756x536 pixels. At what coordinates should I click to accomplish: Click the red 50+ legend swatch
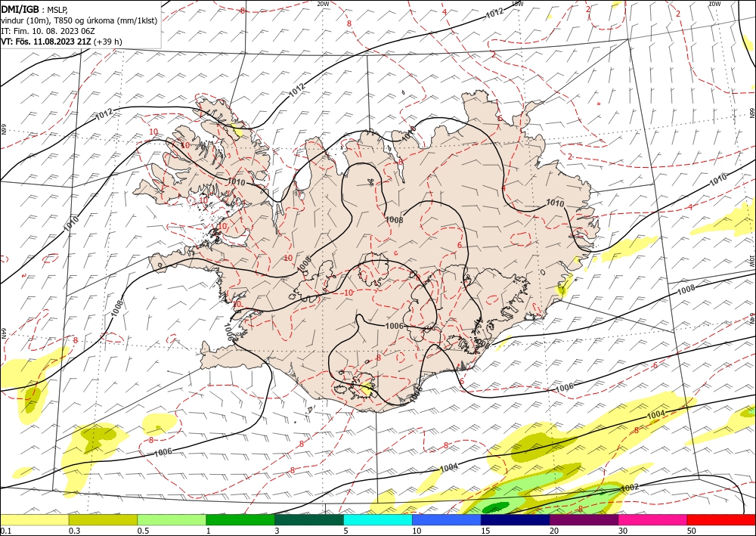pos(721,519)
